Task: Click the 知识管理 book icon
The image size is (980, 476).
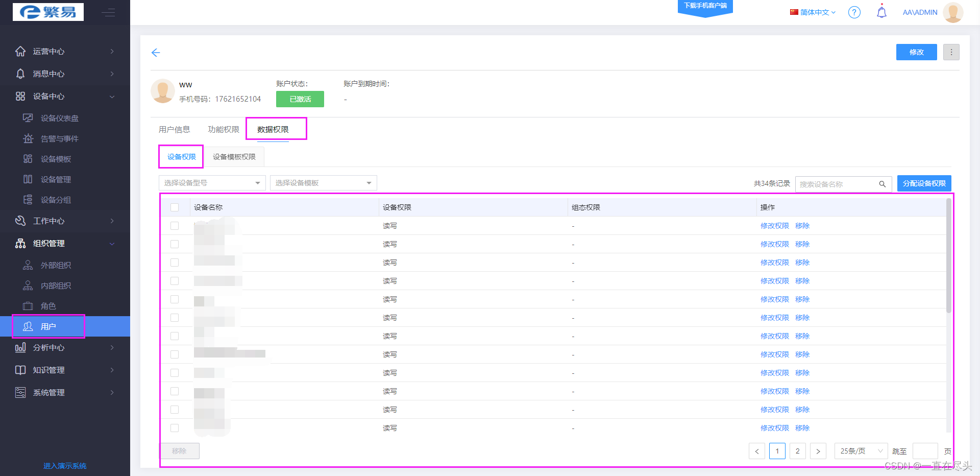Action: 20,370
